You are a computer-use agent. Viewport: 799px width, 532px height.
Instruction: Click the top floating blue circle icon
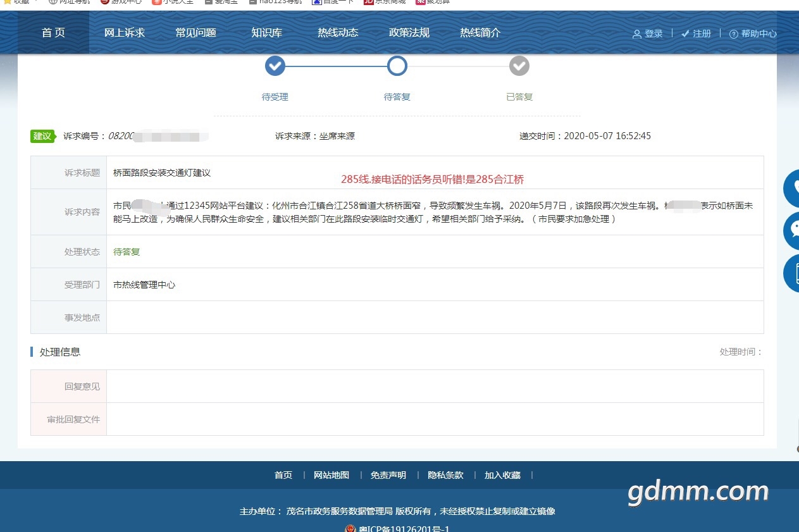tap(791, 188)
